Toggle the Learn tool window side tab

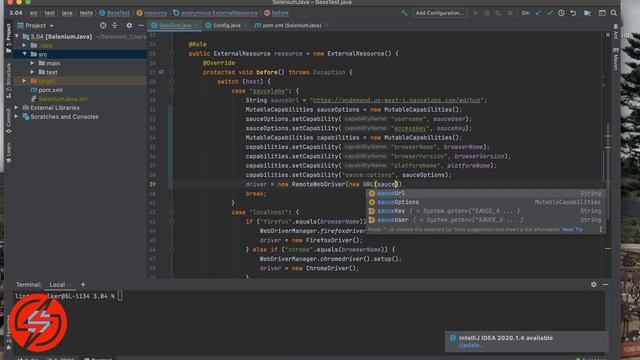pyautogui.click(x=9, y=153)
